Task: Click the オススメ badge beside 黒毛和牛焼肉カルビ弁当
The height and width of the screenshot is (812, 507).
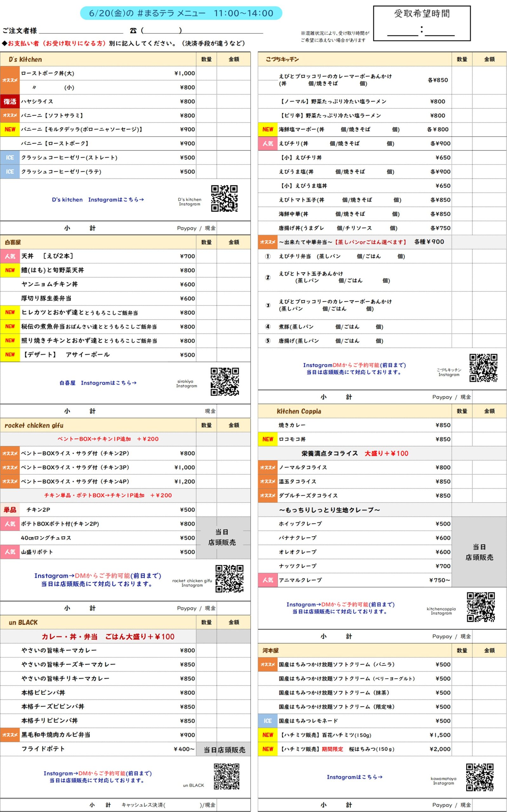Action: [x=10, y=735]
